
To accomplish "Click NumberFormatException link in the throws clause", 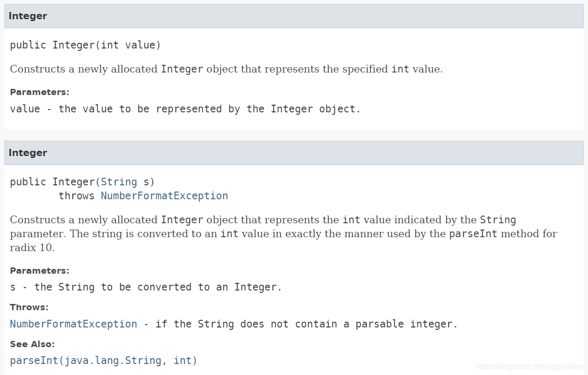I will click(x=164, y=196).
